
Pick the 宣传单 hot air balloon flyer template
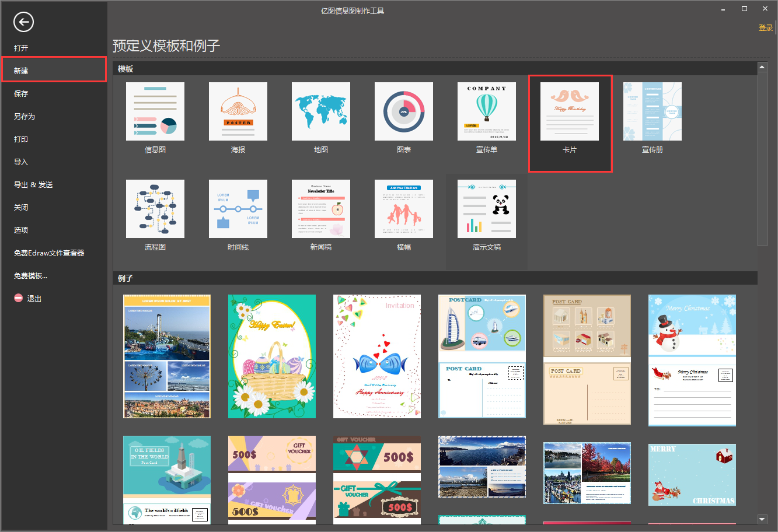(487, 111)
